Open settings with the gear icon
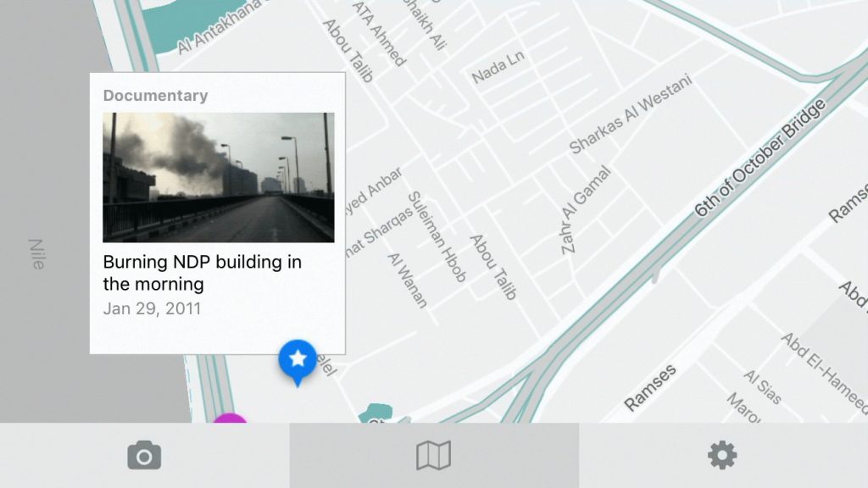Viewport: 868px width, 488px height. tap(722, 455)
